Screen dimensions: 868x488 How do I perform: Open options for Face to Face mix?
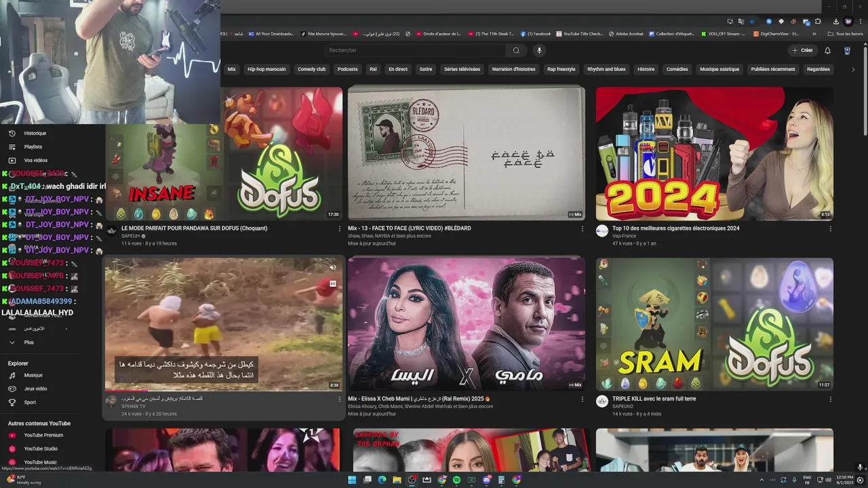(x=582, y=228)
